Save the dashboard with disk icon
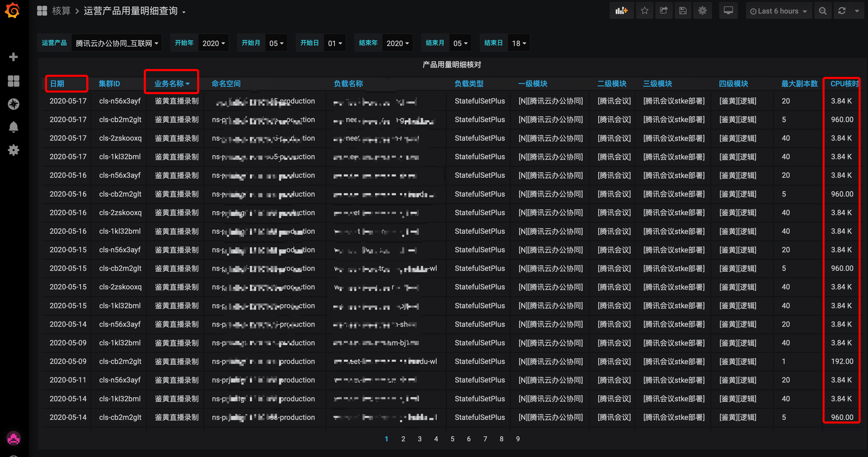 683,11
